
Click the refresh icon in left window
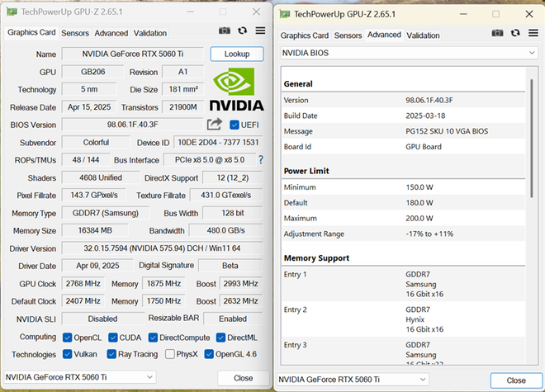(242, 31)
